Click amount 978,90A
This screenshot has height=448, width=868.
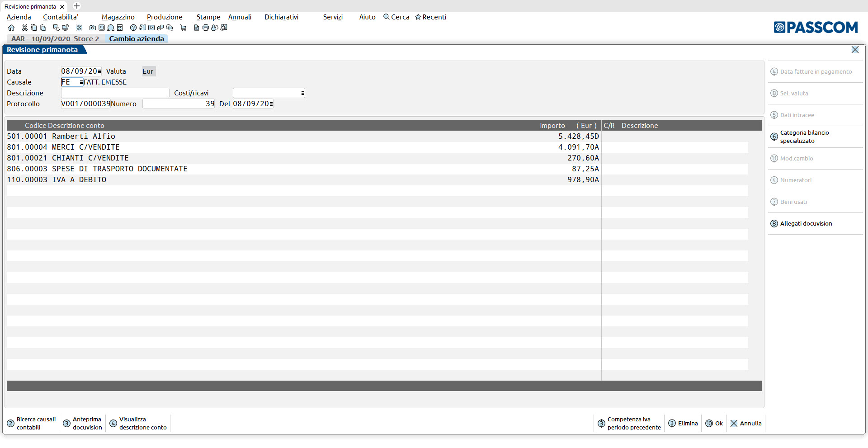coord(583,180)
